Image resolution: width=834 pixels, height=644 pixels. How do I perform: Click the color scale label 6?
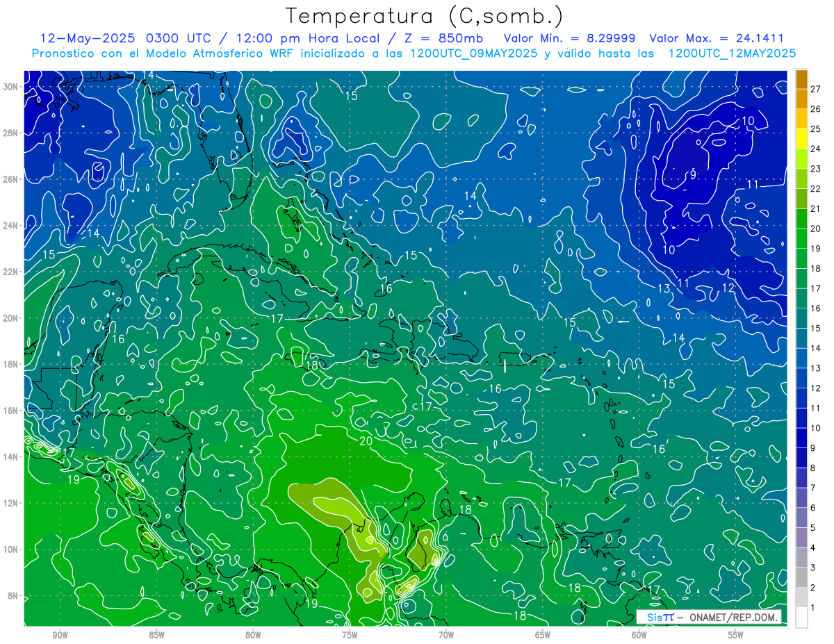(x=813, y=508)
